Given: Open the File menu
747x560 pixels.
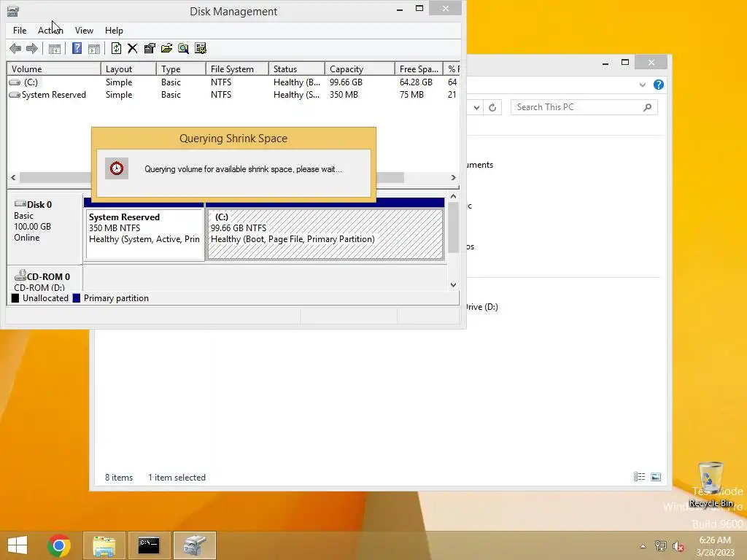Looking at the screenshot, I should (20, 31).
